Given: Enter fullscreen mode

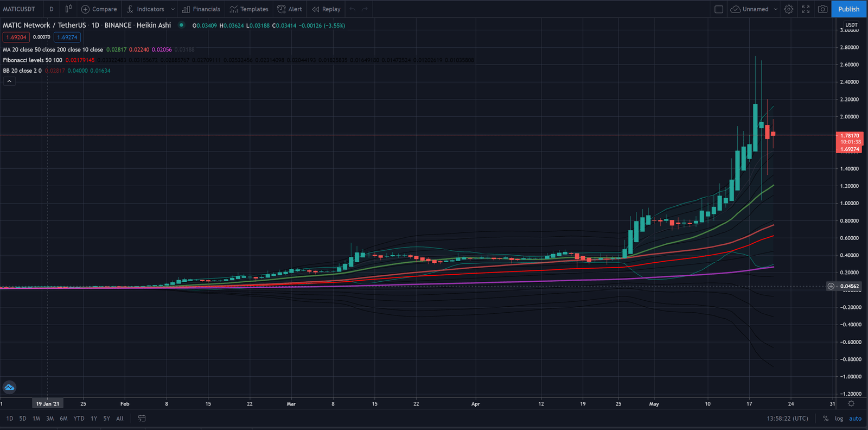Looking at the screenshot, I should pyautogui.click(x=806, y=9).
